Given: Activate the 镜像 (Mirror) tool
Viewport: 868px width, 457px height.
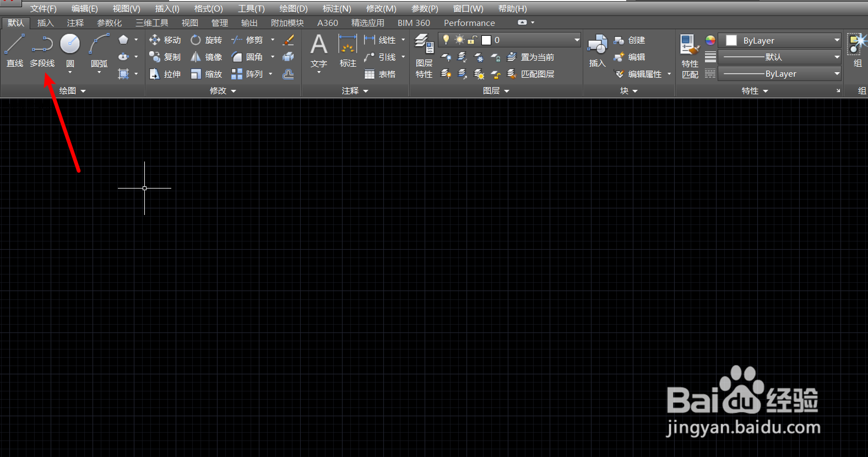Looking at the screenshot, I should point(206,57).
